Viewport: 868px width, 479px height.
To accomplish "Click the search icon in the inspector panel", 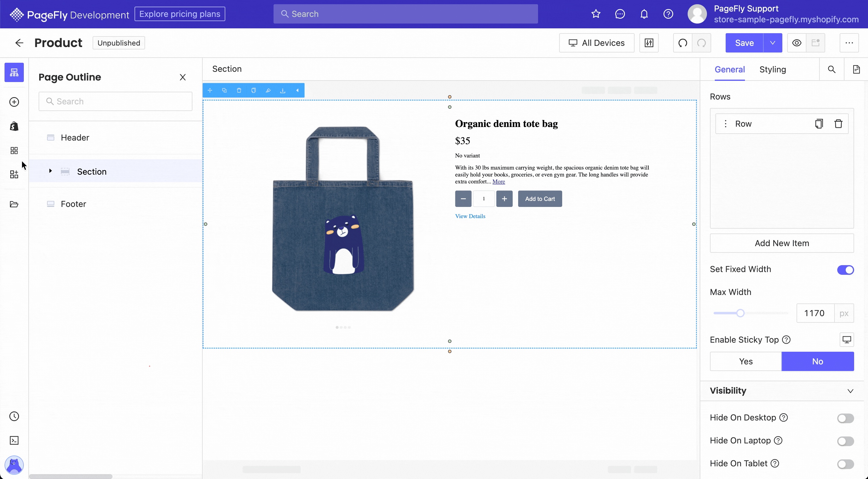I will pyautogui.click(x=832, y=69).
